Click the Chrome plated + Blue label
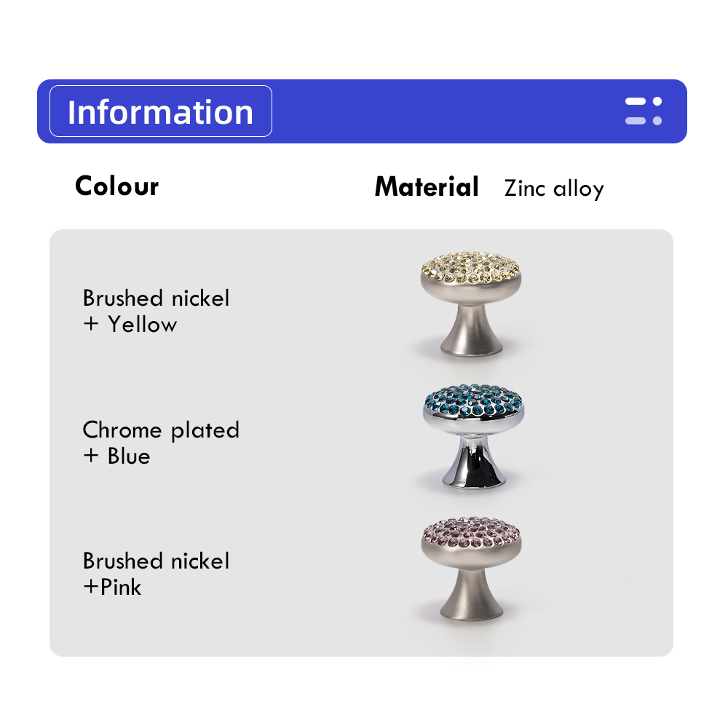This screenshot has width=728, height=728. tap(161, 443)
